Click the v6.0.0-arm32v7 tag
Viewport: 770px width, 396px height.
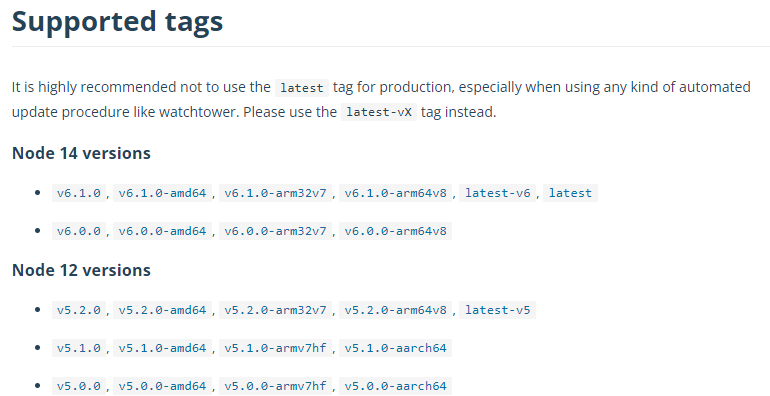[x=275, y=231]
